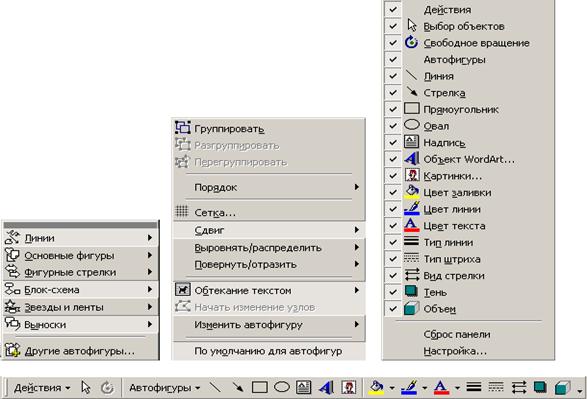Toggle the Выбор объектов checkmark
587x399 pixels.
pyautogui.click(x=393, y=26)
